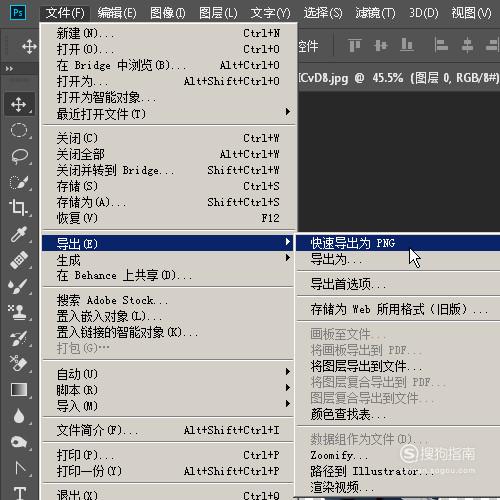
Task: Expand the 导入(M) submenu
Action: 168,406
